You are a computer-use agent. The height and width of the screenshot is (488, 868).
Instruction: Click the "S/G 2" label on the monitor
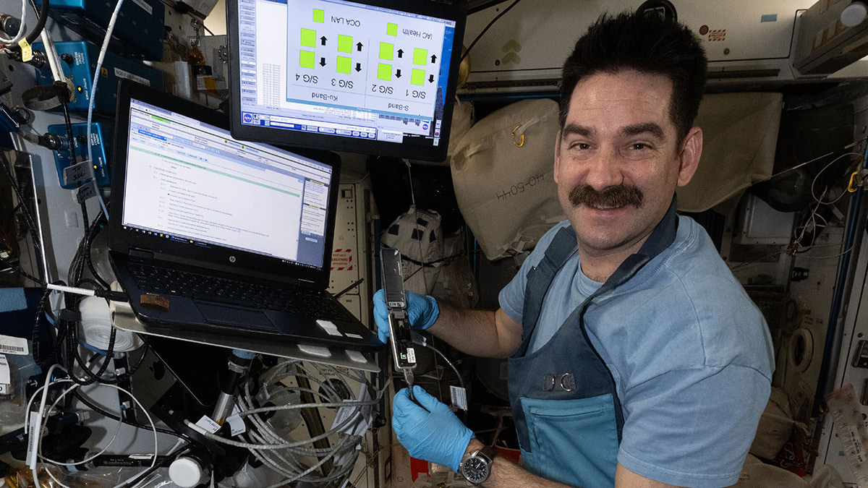[383, 90]
